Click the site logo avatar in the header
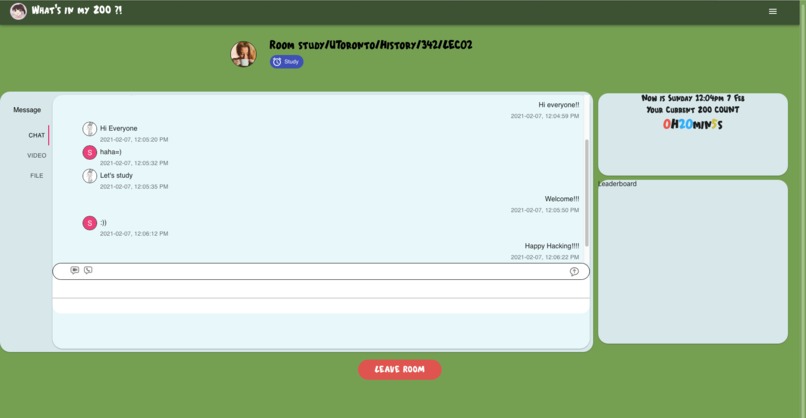This screenshot has height=418, width=806. [18, 11]
